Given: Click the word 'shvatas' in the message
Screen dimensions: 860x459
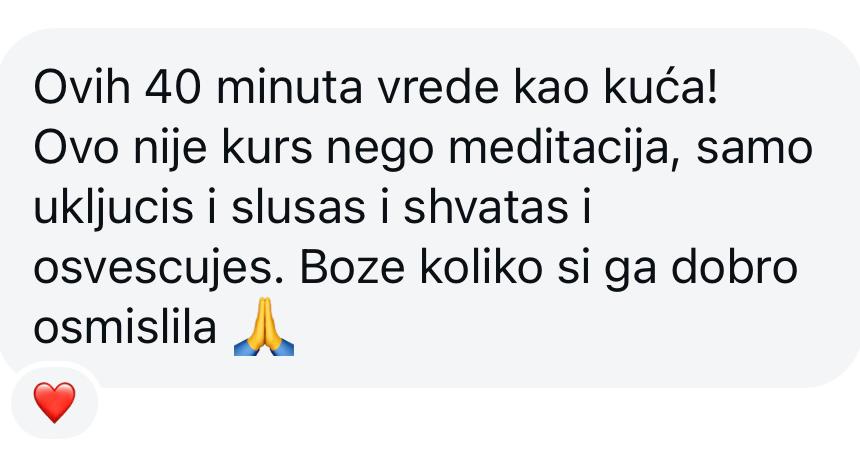Looking at the screenshot, I should 486,208.
